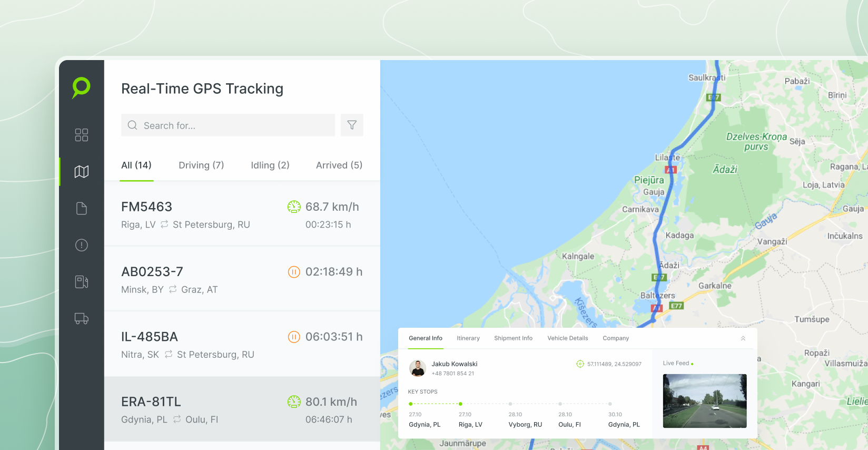Click the Jakub Kowalski name

pos(455,364)
